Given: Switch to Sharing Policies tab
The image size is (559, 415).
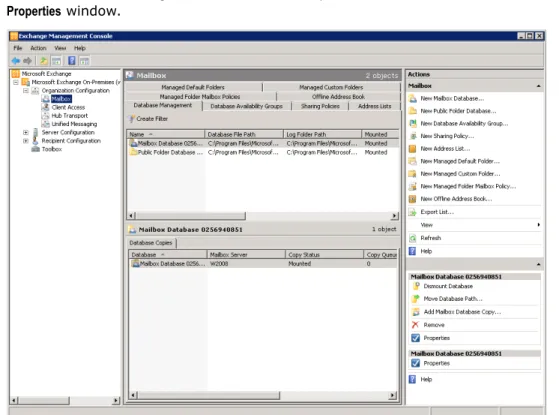Looking at the screenshot, I should [320, 106].
